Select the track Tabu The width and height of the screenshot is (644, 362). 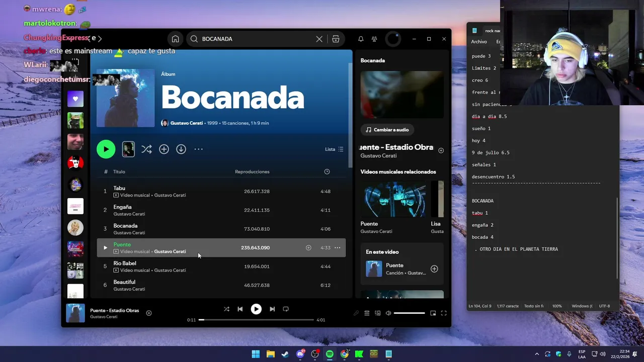click(x=119, y=188)
